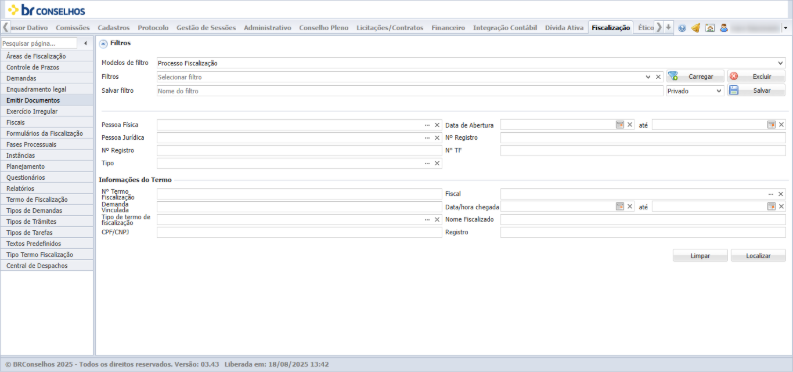Click the CPF/CNPJ input field

coord(299,232)
